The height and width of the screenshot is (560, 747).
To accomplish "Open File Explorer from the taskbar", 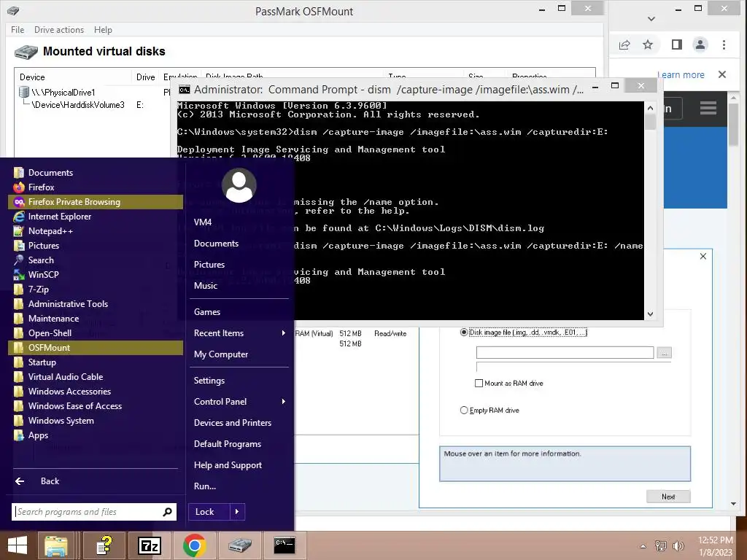I will [56, 545].
